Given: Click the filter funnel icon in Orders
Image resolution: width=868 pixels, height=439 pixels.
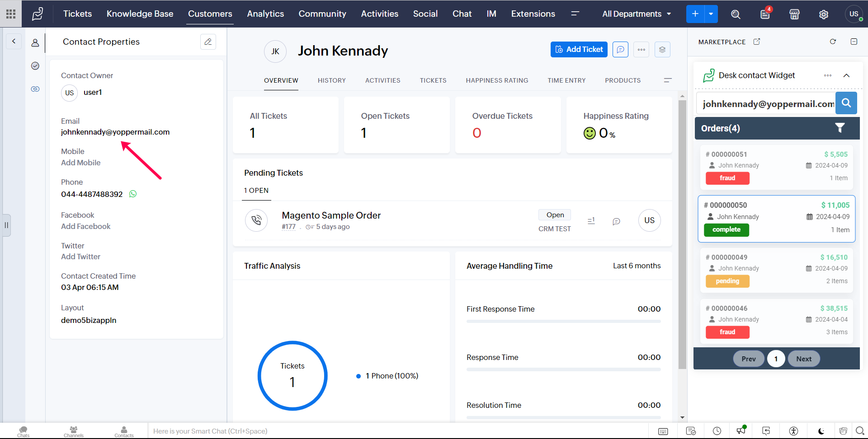Looking at the screenshot, I should 840,128.
